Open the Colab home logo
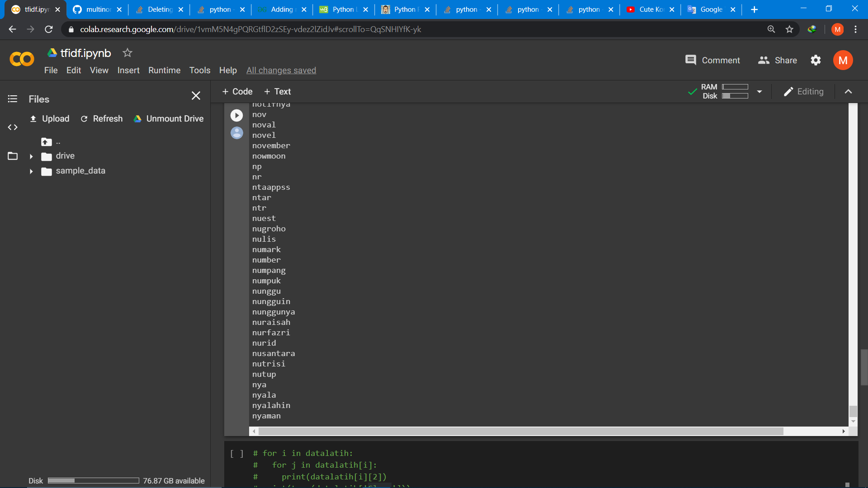Screen dimensions: 868x488 pos(21,59)
